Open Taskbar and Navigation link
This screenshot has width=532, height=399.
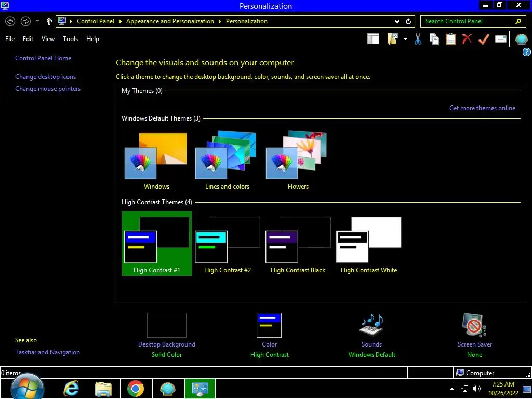47,352
